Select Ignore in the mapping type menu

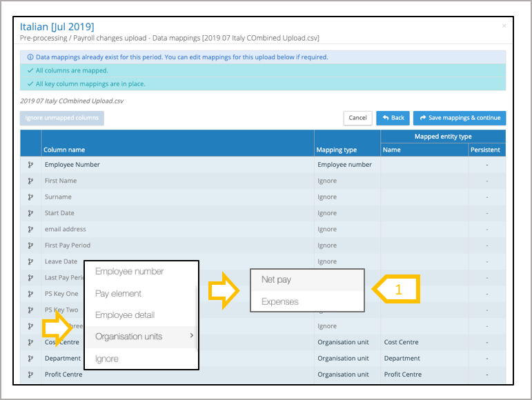[107, 359]
